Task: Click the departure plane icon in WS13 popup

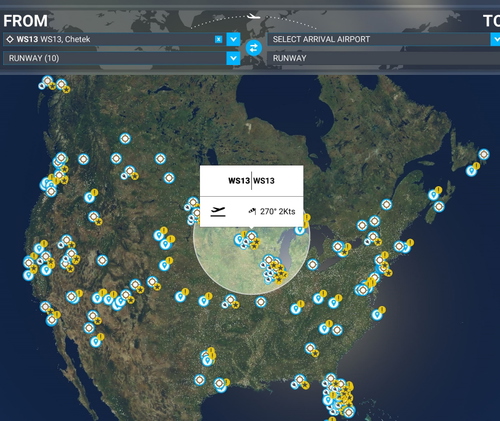Action: coord(218,212)
